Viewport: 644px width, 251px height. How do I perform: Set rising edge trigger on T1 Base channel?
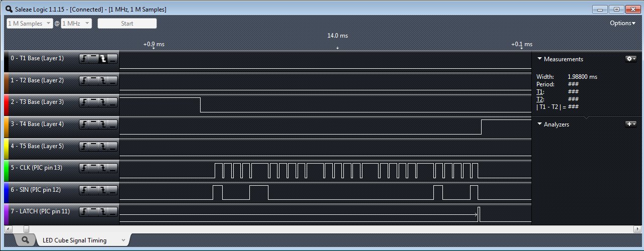point(84,59)
